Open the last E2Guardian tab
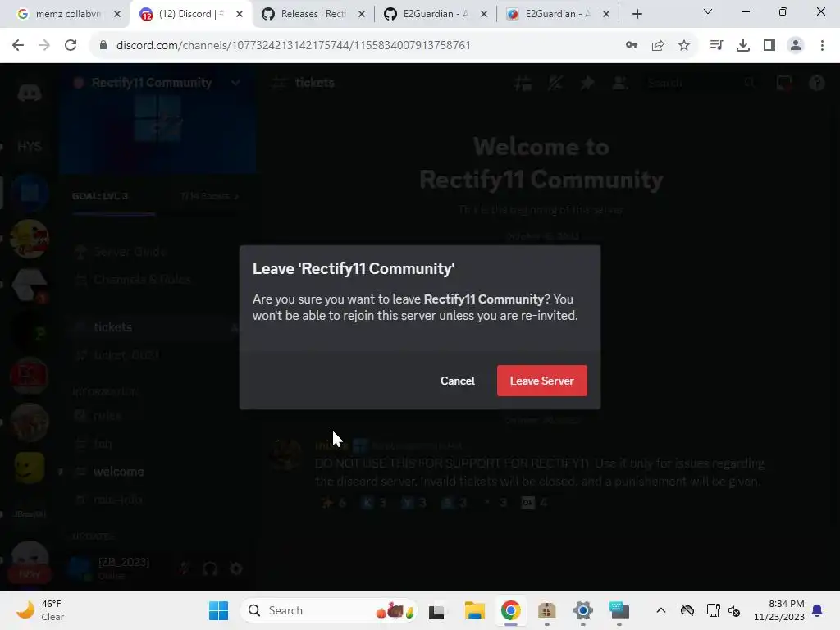840x630 pixels. [x=557, y=14]
